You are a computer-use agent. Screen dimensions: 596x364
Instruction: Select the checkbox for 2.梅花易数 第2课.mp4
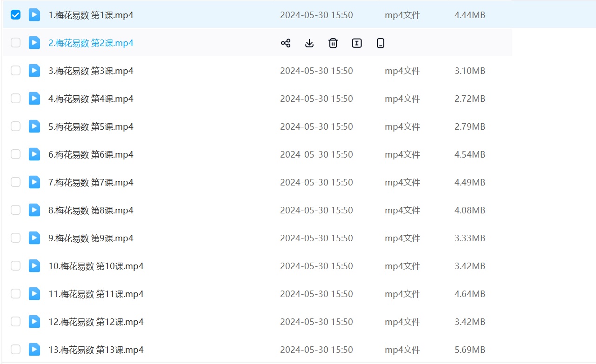click(16, 43)
